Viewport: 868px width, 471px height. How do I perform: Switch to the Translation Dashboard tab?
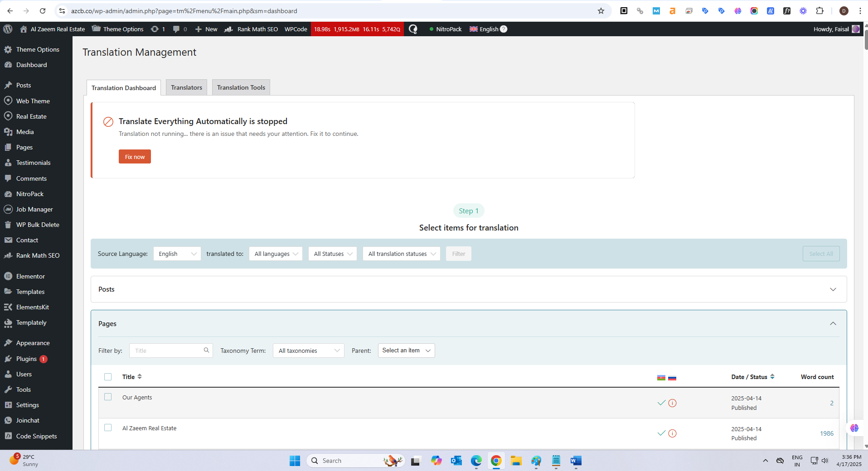(124, 88)
